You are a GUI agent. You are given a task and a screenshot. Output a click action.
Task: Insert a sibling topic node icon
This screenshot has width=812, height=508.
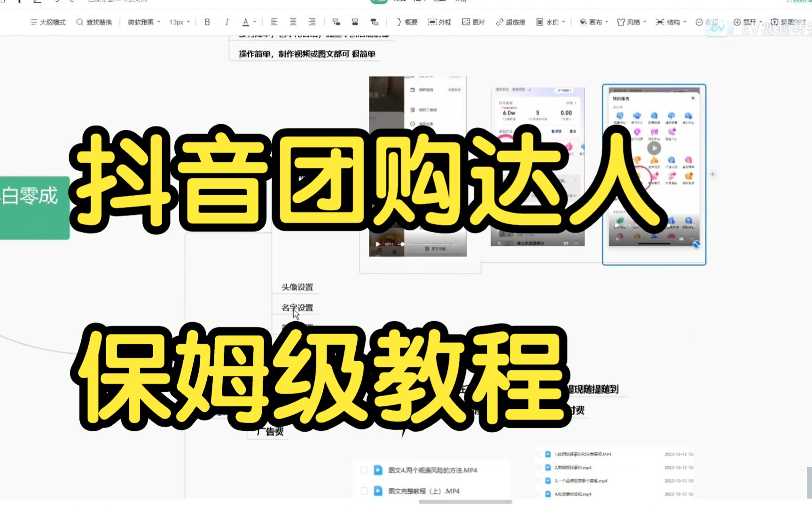click(x=355, y=22)
